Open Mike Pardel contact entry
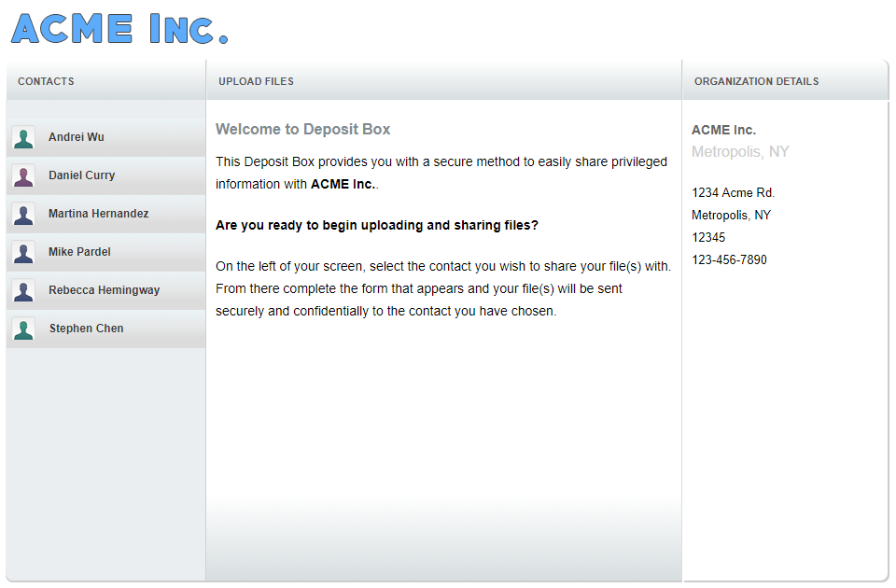The image size is (896, 588). point(106,253)
